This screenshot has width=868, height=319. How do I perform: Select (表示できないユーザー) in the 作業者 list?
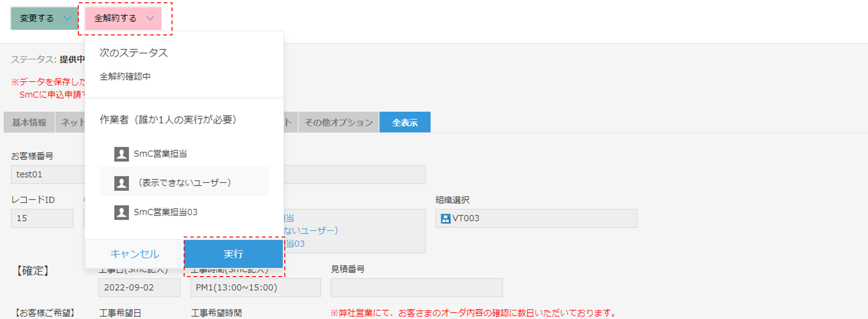click(184, 181)
